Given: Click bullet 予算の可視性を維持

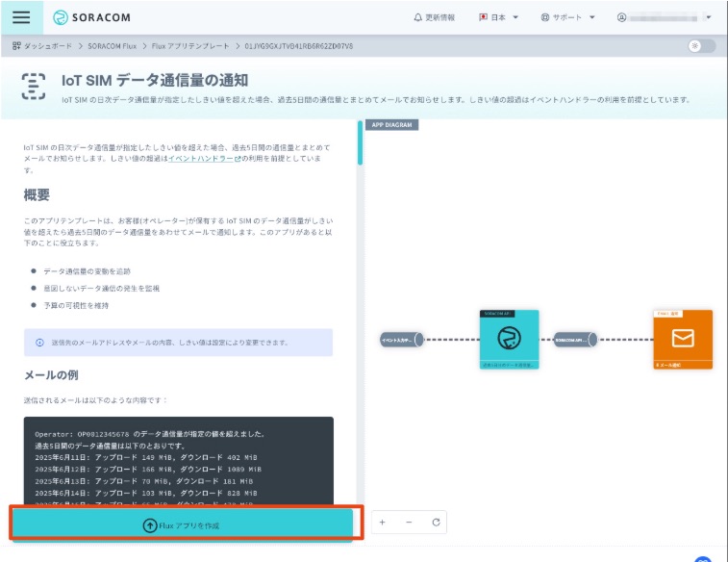Looking at the screenshot, I should tap(76, 306).
